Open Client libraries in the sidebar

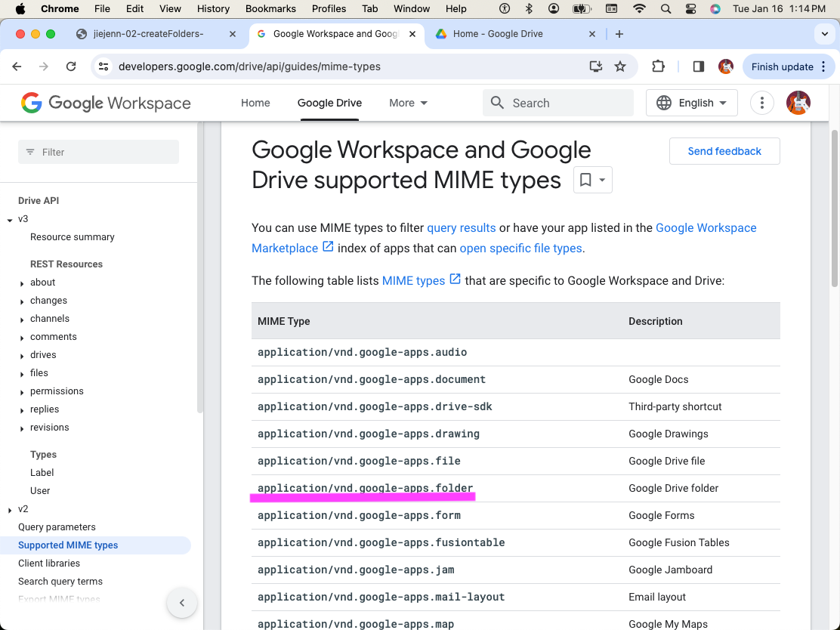tap(49, 563)
